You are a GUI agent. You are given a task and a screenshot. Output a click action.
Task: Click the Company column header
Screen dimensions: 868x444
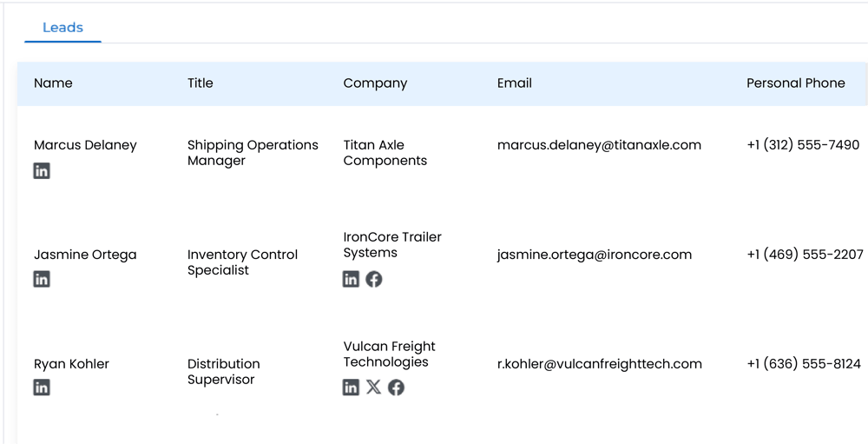(x=375, y=83)
